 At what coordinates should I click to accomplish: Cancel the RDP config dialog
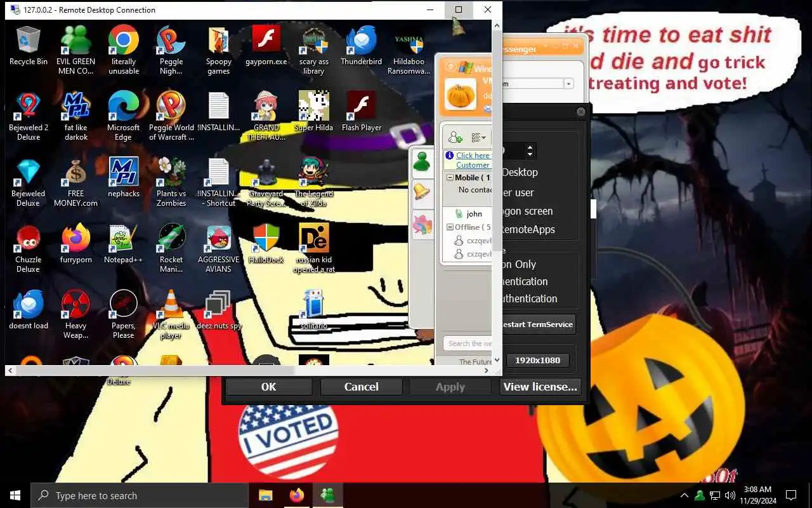pyautogui.click(x=361, y=387)
